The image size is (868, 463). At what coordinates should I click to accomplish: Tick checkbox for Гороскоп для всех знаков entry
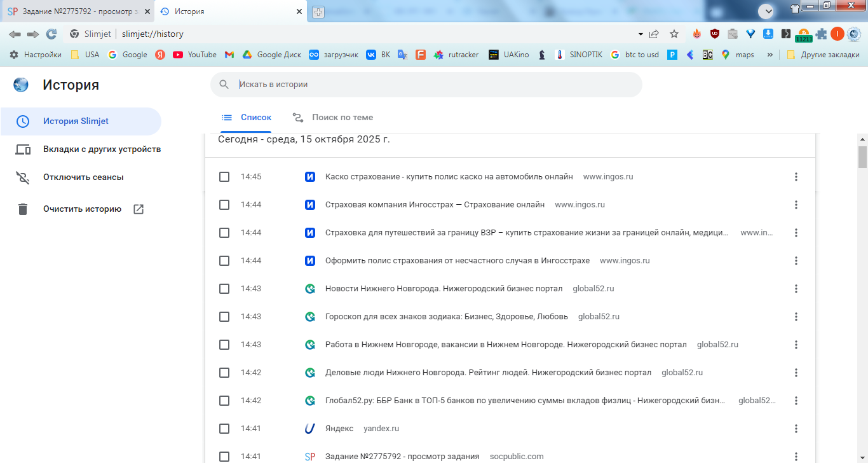coord(224,317)
